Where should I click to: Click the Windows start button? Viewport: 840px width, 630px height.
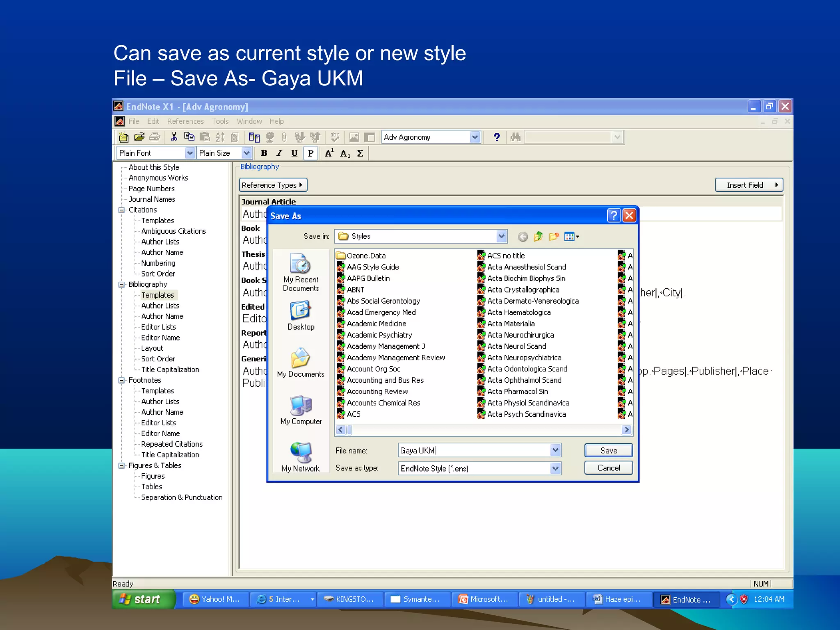(x=144, y=599)
